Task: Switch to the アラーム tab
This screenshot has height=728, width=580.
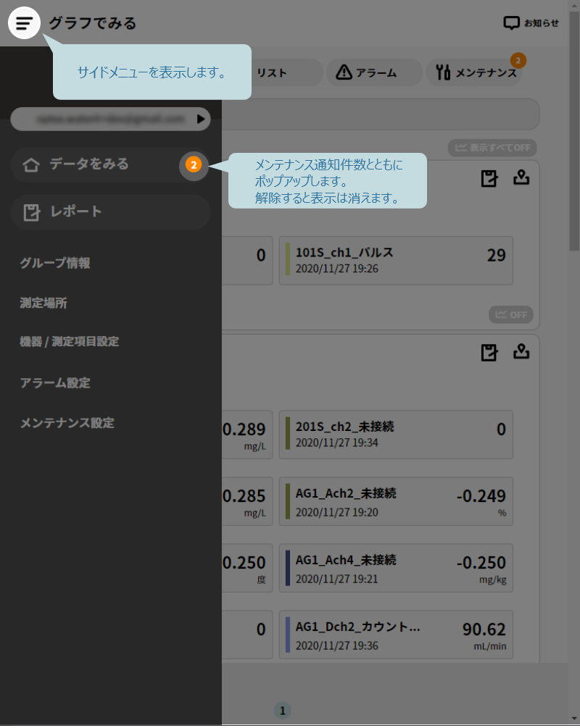Action: (x=374, y=73)
